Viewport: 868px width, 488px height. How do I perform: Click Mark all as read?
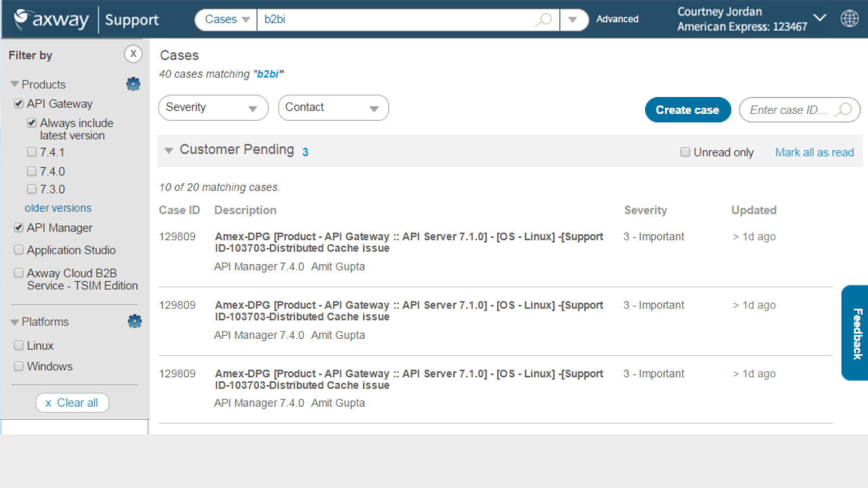coord(814,152)
